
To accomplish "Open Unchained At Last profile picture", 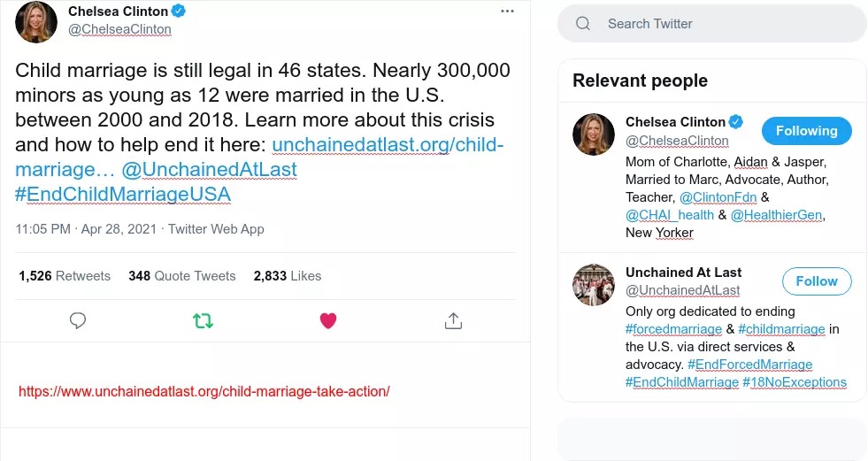I will (x=594, y=285).
